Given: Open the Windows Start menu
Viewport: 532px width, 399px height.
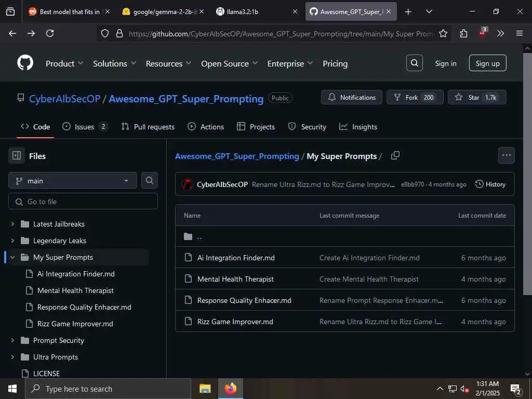Looking at the screenshot, I should [x=12, y=389].
